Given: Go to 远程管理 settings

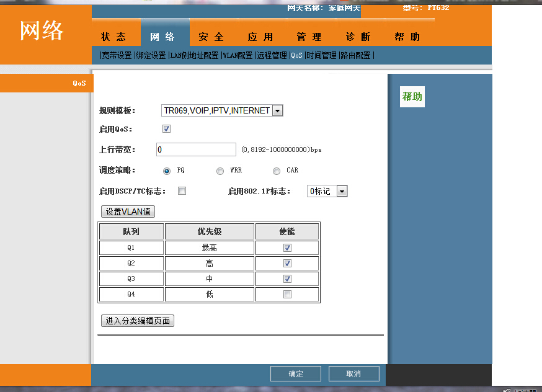Looking at the screenshot, I should [x=271, y=55].
